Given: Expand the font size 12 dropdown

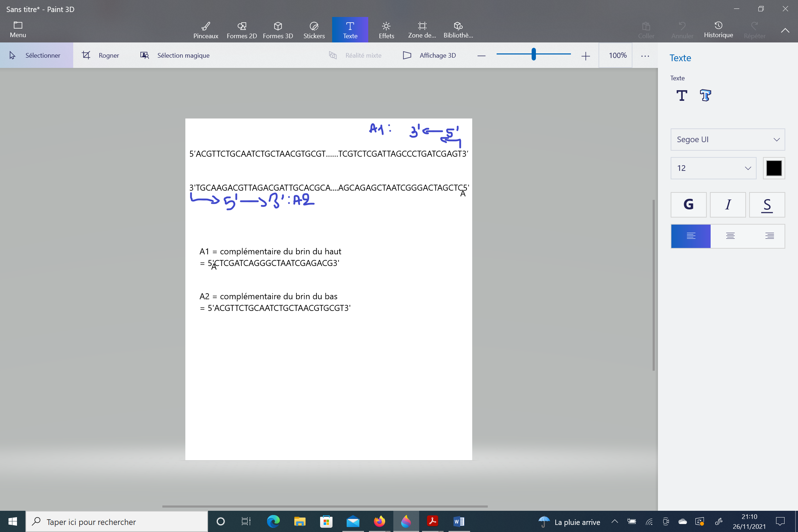Looking at the screenshot, I should click(x=713, y=168).
